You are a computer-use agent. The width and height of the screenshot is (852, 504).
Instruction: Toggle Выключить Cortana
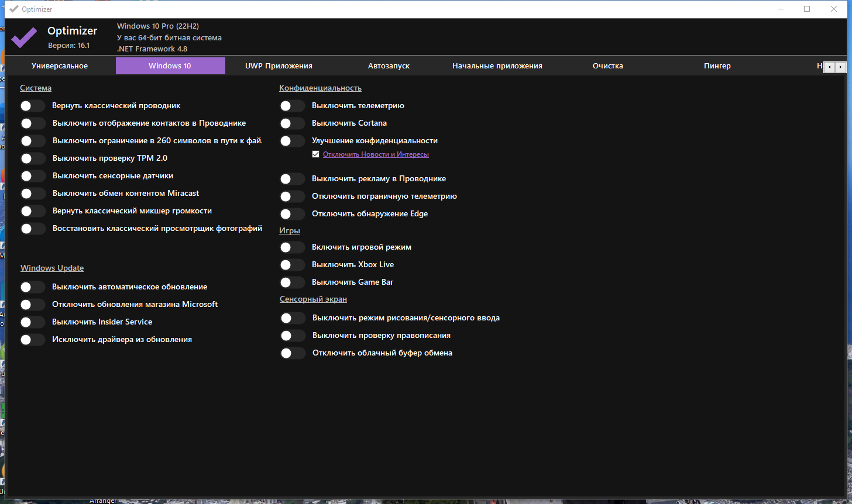pos(293,123)
